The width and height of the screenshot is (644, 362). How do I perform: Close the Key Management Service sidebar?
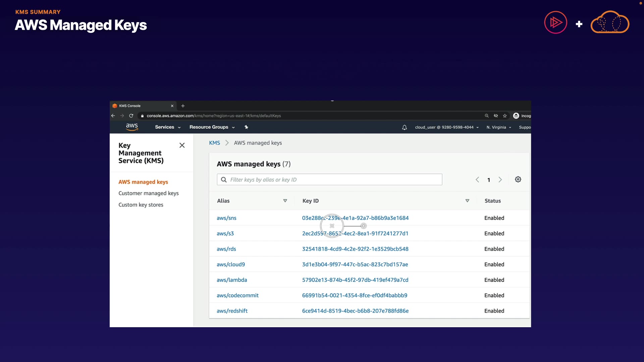pos(182,145)
